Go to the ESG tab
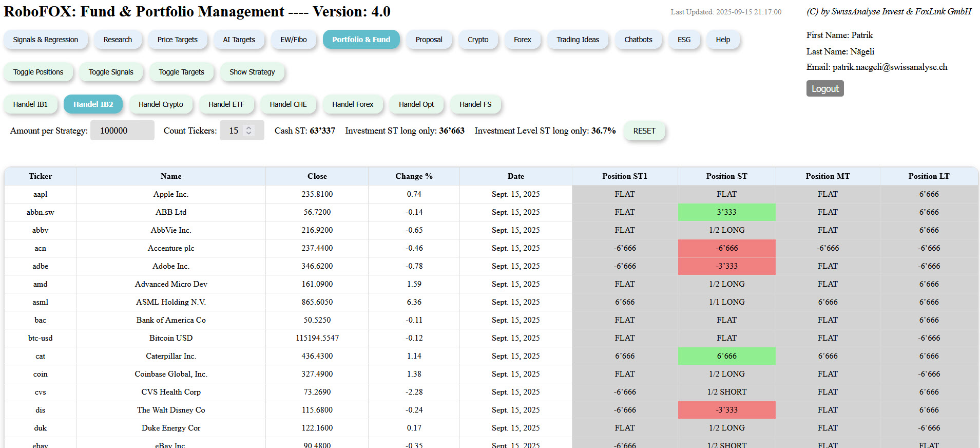Viewport: 980px width, 448px height. (684, 40)
